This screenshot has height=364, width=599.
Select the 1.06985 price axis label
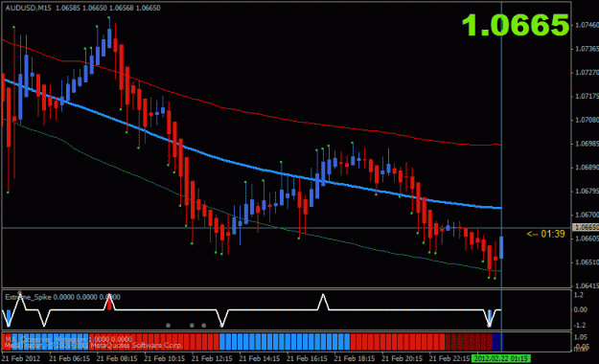(587, 144)
